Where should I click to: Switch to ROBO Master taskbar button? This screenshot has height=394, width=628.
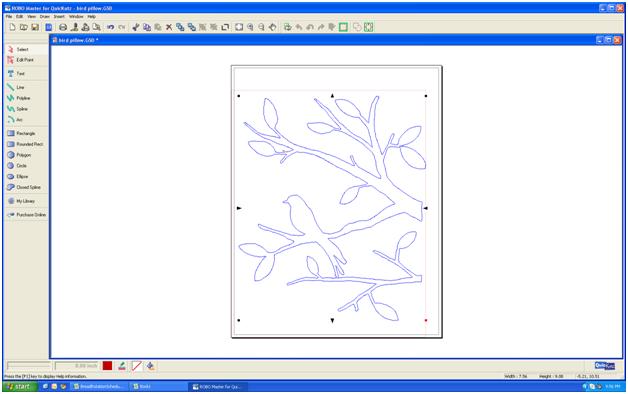click(x=219, y=386)
